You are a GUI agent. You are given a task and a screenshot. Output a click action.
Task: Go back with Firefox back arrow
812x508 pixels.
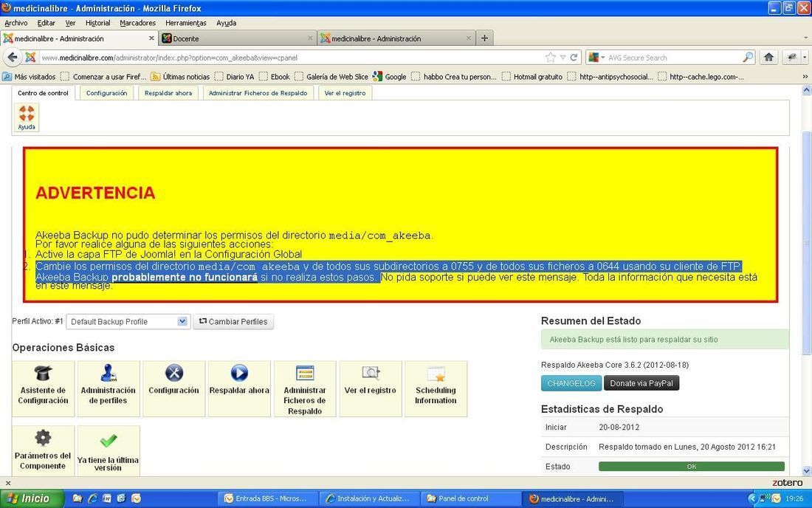click(x=13, y=58)
